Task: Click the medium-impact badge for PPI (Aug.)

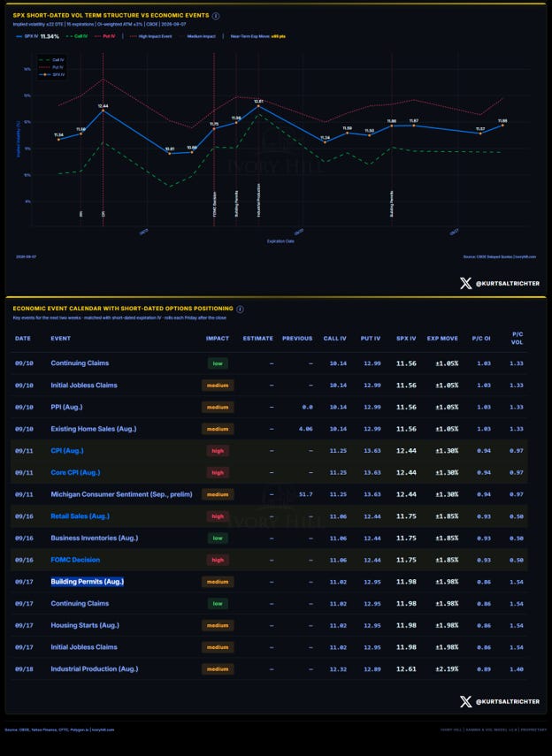Action: [218, 407]
